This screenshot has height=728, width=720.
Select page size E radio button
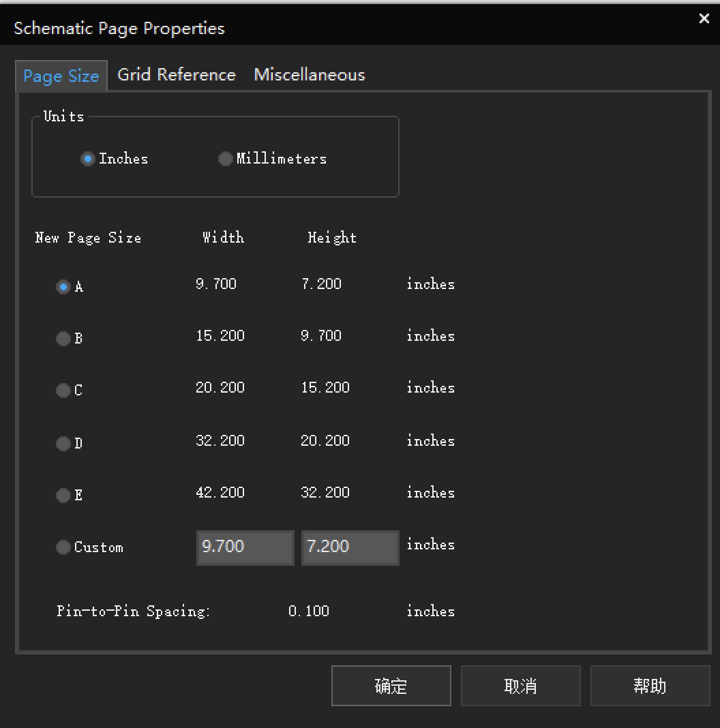(x=63, y=495)
